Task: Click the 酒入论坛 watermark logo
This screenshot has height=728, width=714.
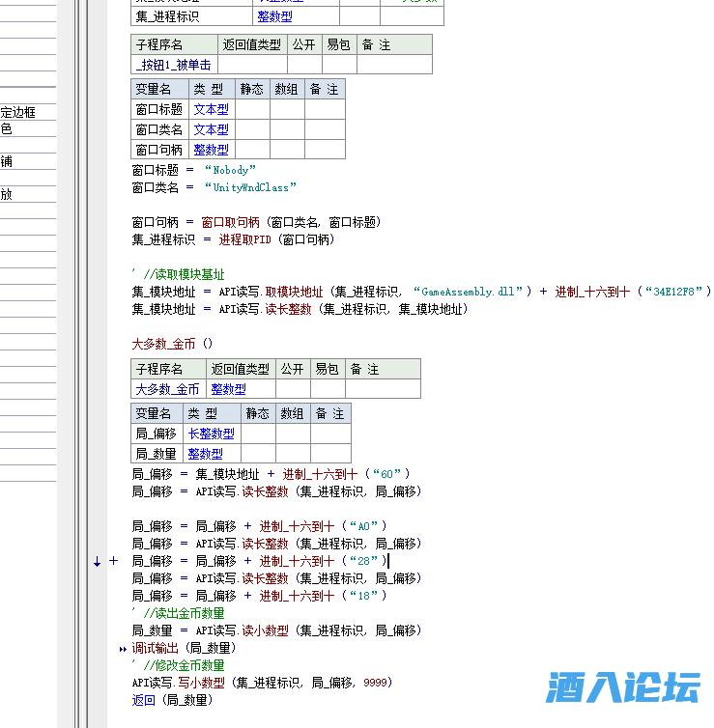Action: tap(623, 686)
